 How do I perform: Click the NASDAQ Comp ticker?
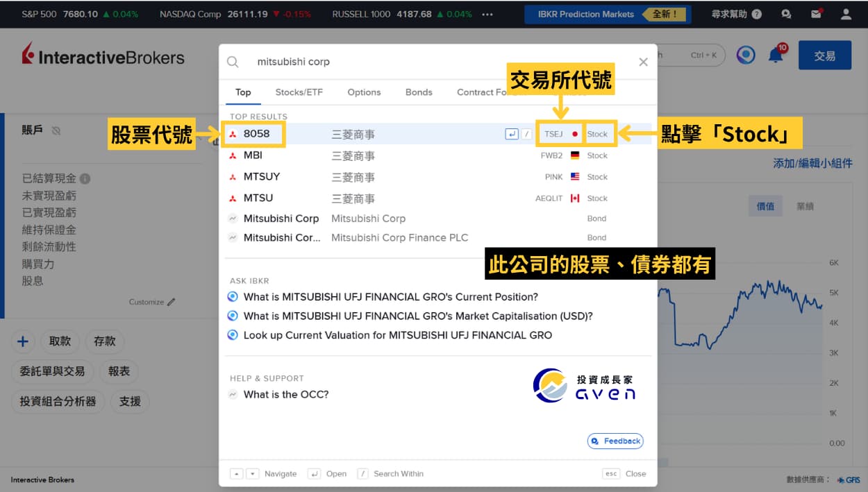[x=235, y=14]
